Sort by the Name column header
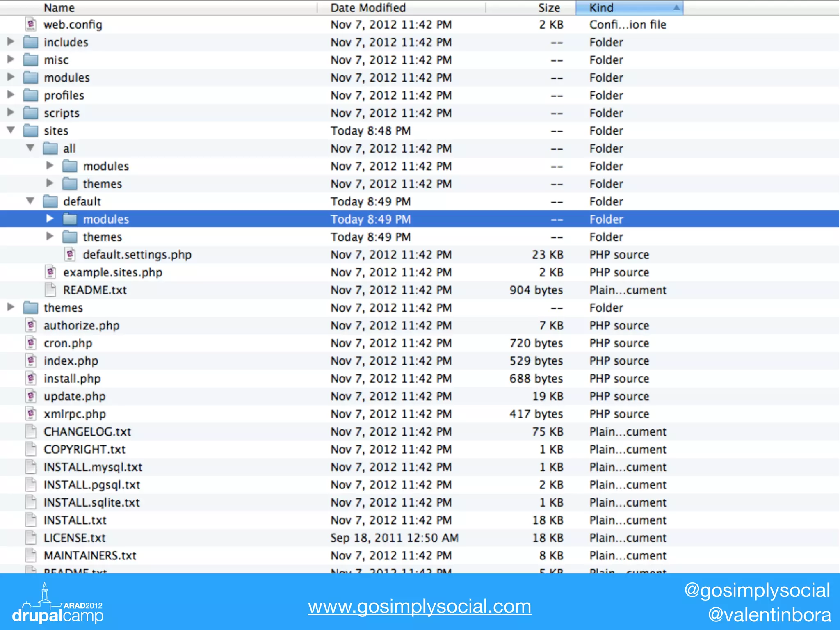 [x=59, y=8]
